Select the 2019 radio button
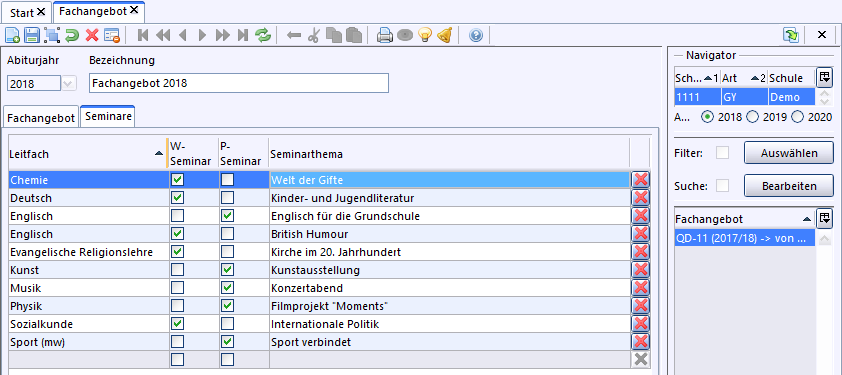842x375 pixels. [x=753, y=117]
